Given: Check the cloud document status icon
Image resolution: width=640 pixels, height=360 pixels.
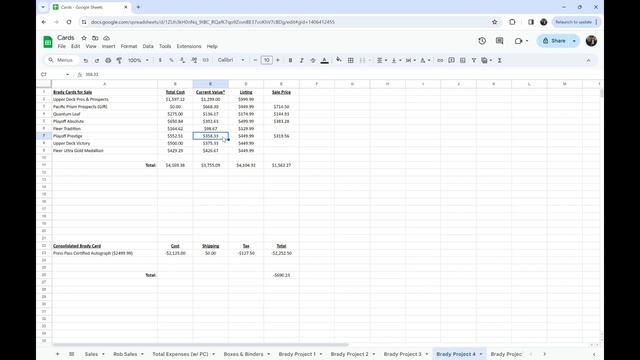Looking at the screenshot, I should [107, 38].
